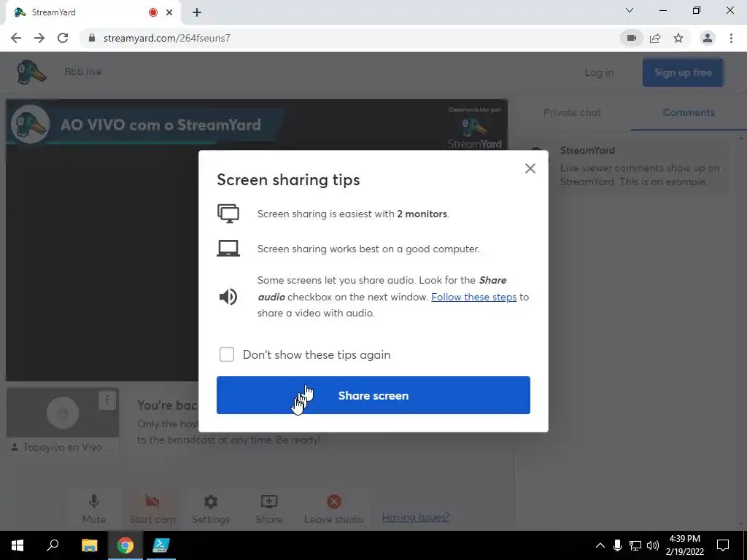The width and height of the screenshot is (747, 560).
Task: Click the taskbar search icon
Action: 53,545
